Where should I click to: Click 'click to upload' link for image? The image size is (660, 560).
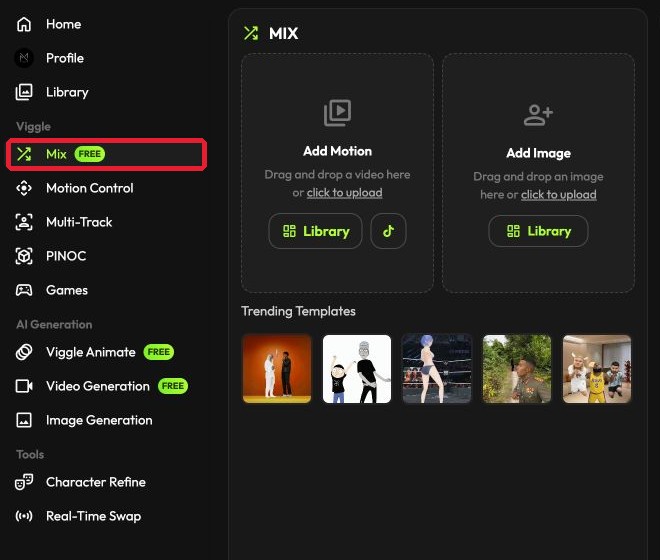click(559, 195)
